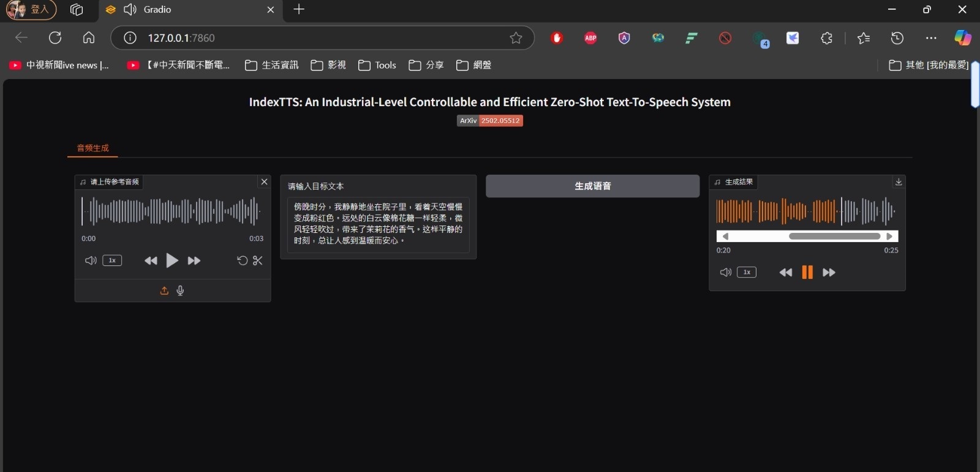Click the upload file icon under reference audio
The image size is (980, 472).
(164, 291)
